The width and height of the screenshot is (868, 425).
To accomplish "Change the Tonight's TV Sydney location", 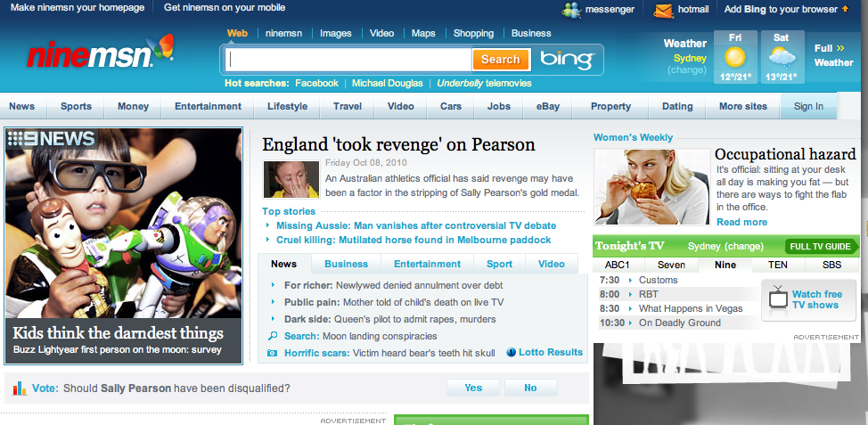I will (744, 246).
